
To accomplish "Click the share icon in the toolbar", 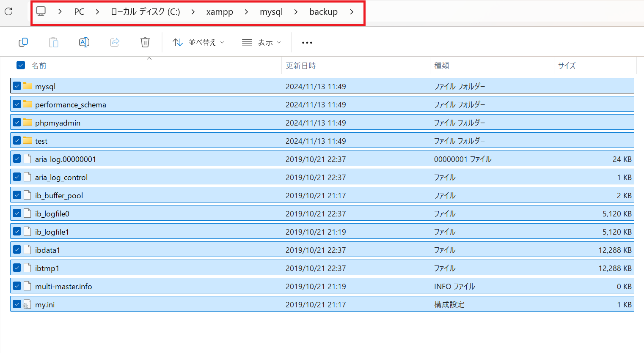I will tap(115, 42).
